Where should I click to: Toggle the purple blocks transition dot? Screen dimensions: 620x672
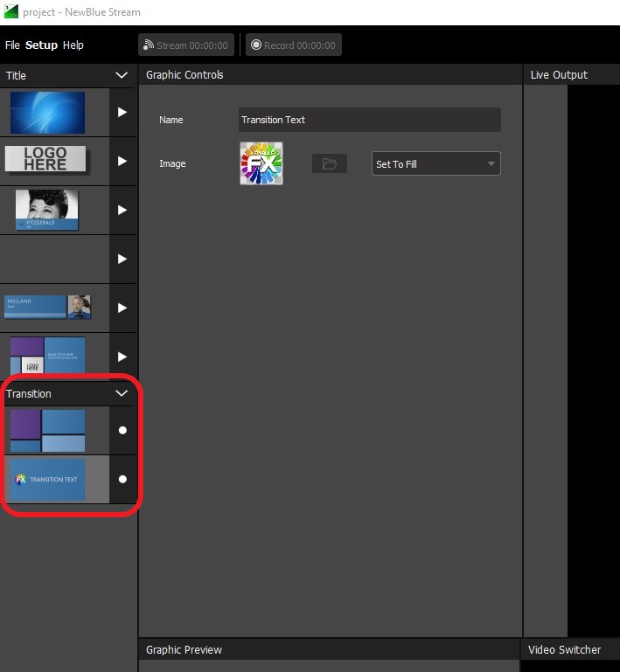coord(122,430)
